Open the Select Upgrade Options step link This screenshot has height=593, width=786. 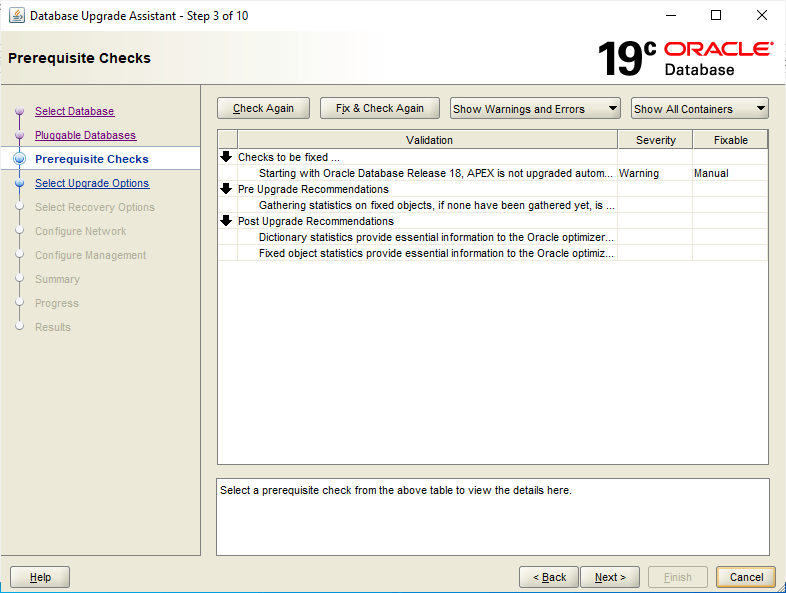pos(92,183)
